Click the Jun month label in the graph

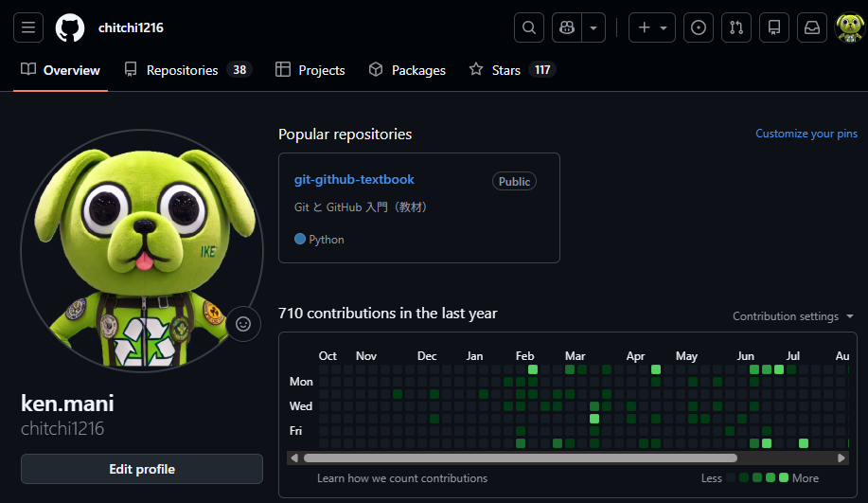(745, 355)
